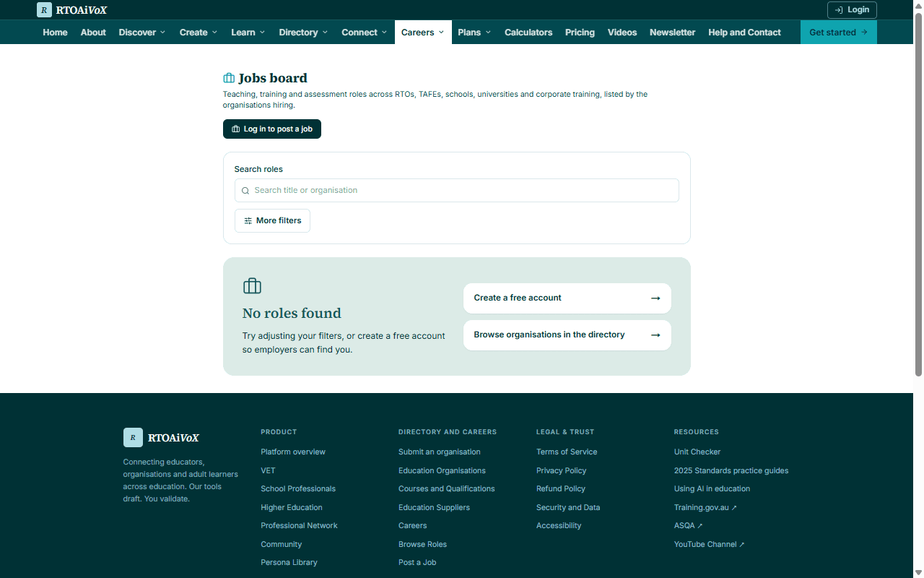Open the Careers menu
This screenshot has width=924, height=578.
coord(423,33)
